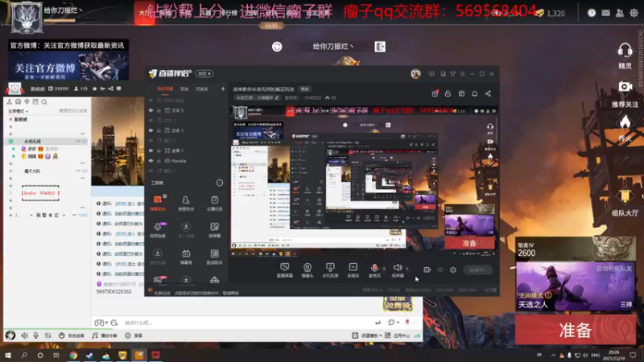Image resolution: width=644 pixels, height=362 pixels.
Task: Favorite the YY channel with star icon
Action: point(95,88)
